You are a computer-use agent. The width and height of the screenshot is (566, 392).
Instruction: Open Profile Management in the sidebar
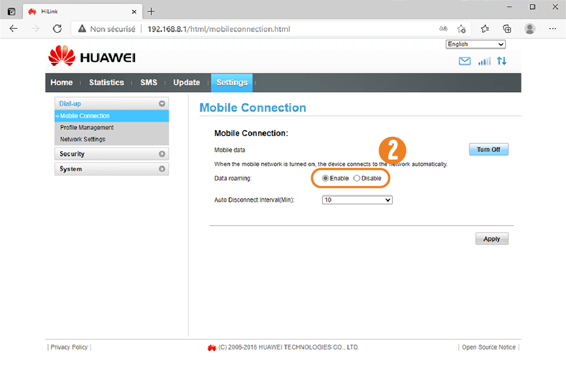click(87, 127)
